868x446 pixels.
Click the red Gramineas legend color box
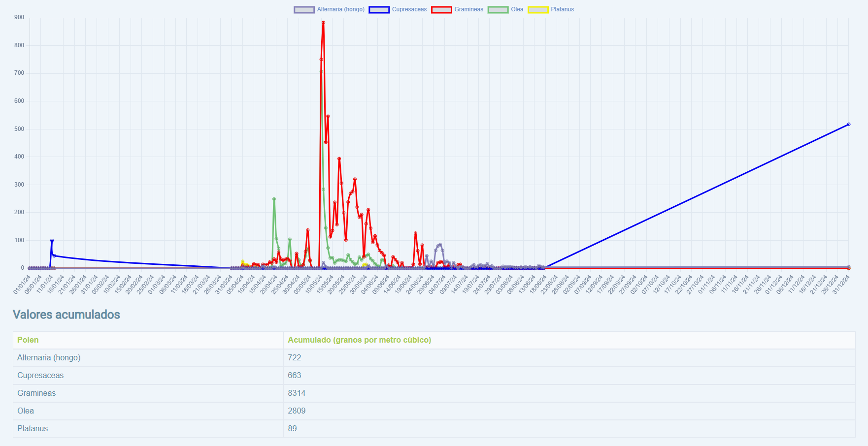point(441,10)
